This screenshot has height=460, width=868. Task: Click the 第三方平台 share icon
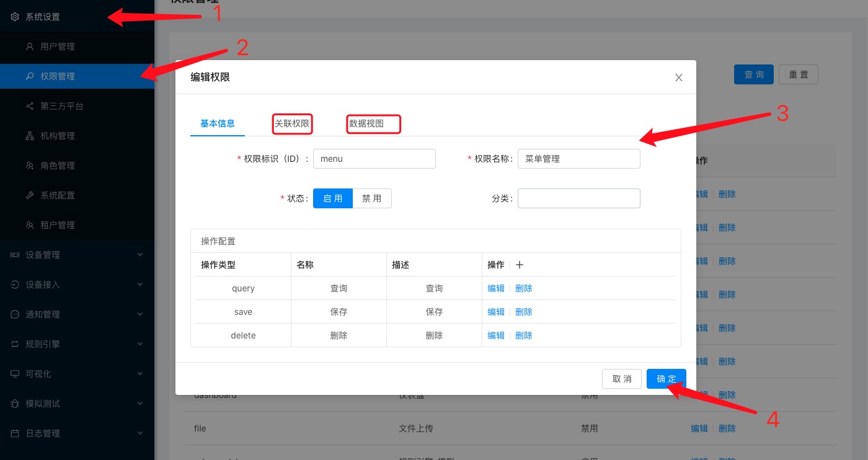coord(30,106)
